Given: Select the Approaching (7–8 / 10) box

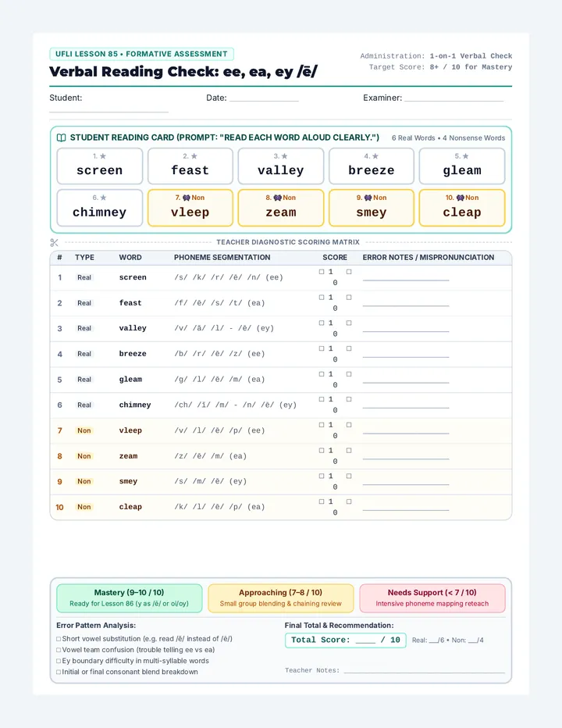Looking at the screenshot, I should [281, 598].
